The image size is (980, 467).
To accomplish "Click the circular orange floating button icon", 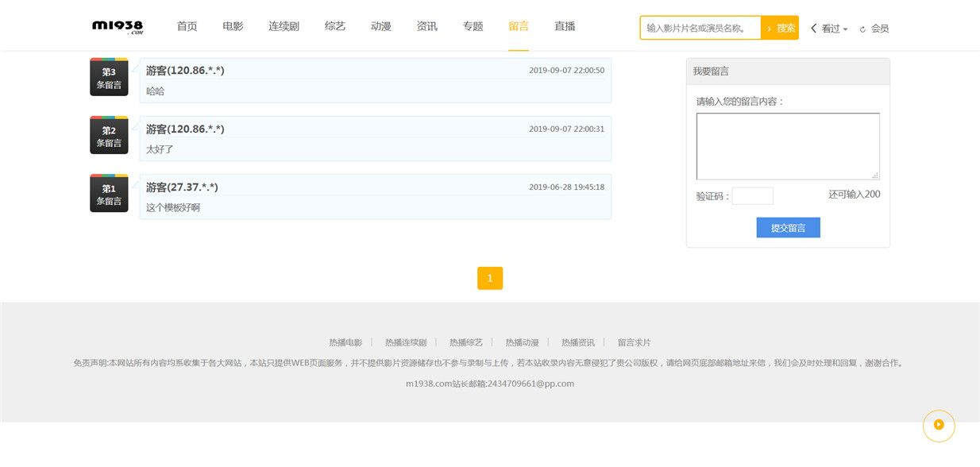I will click(x=939, y=425).
